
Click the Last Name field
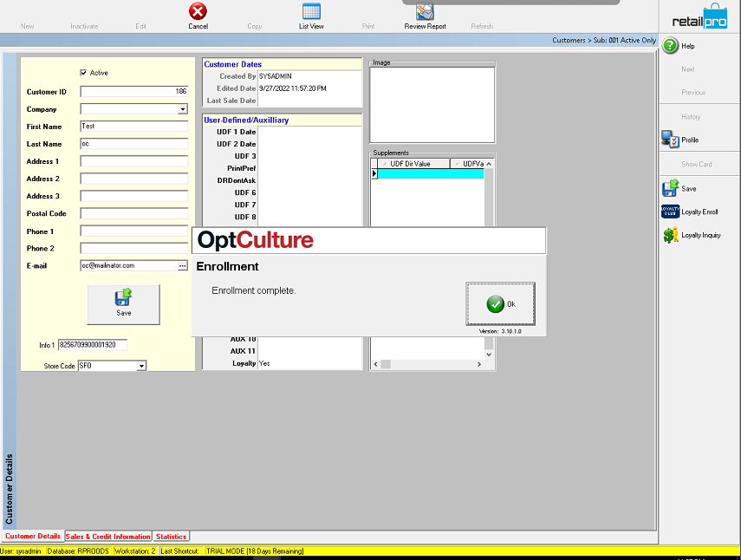133,144
